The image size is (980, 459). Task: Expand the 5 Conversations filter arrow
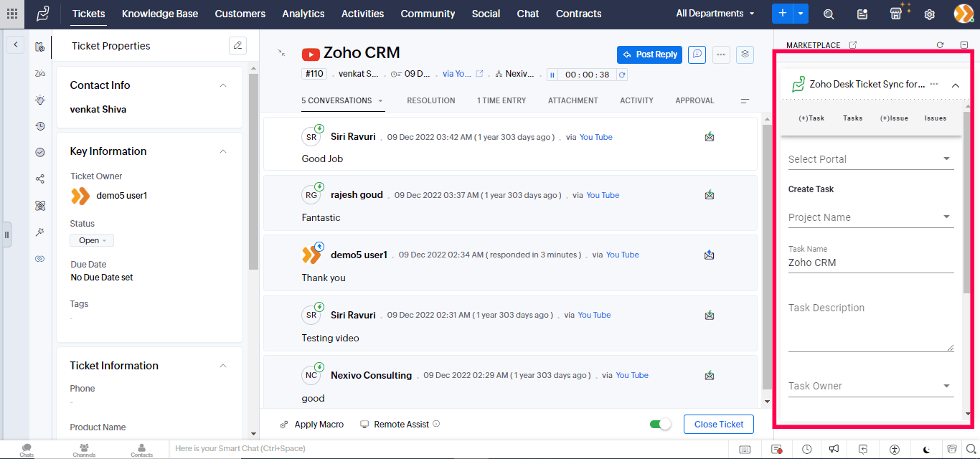[381, 101]
